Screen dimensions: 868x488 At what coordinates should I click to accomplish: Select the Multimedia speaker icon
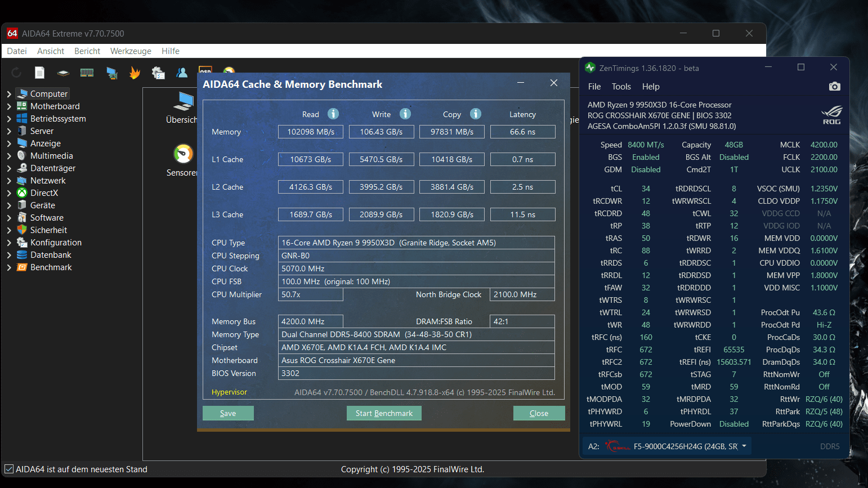coord(22,155)
